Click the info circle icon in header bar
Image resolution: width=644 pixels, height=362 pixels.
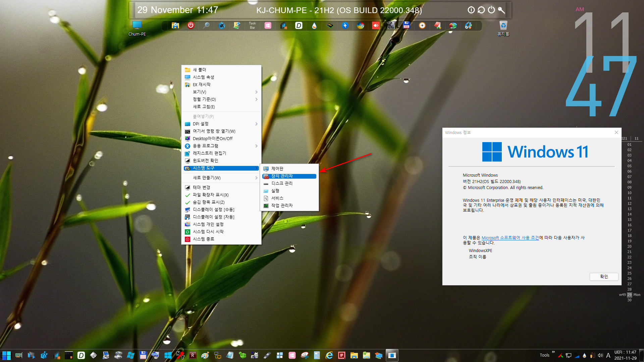tap(471, 10)
